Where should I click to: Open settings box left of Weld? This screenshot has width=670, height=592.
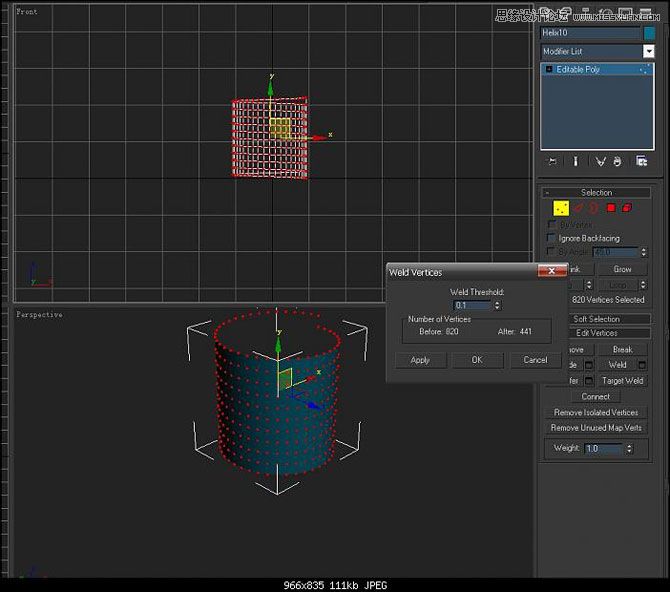tap(589, 365)
